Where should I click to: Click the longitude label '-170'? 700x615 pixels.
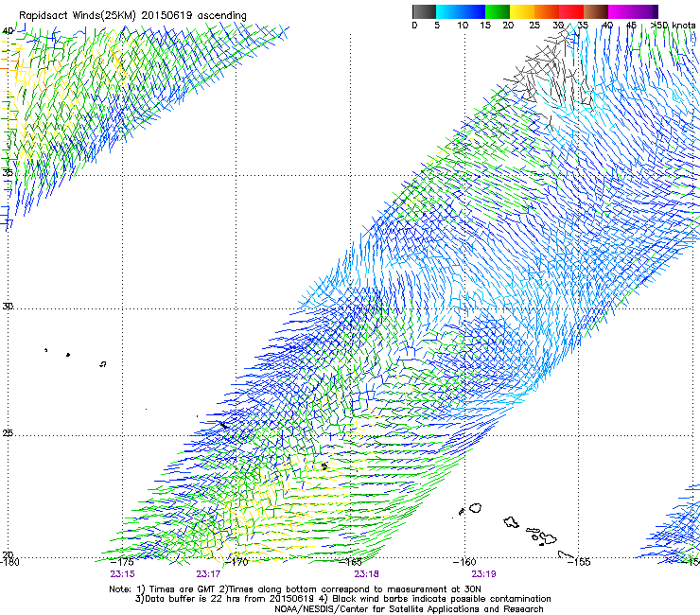pos(236,562)
